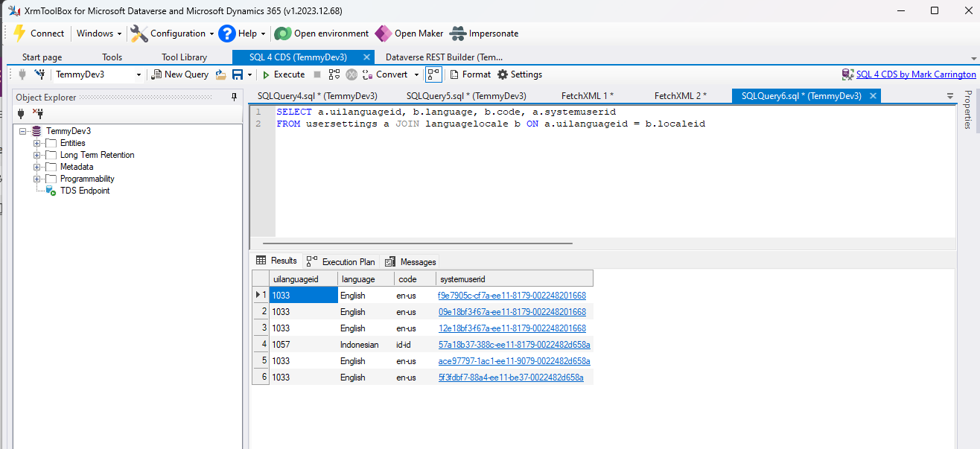Click the gray connect plug icon in toolbar
This screenshot has width=980, height=449.
[22, 74]
